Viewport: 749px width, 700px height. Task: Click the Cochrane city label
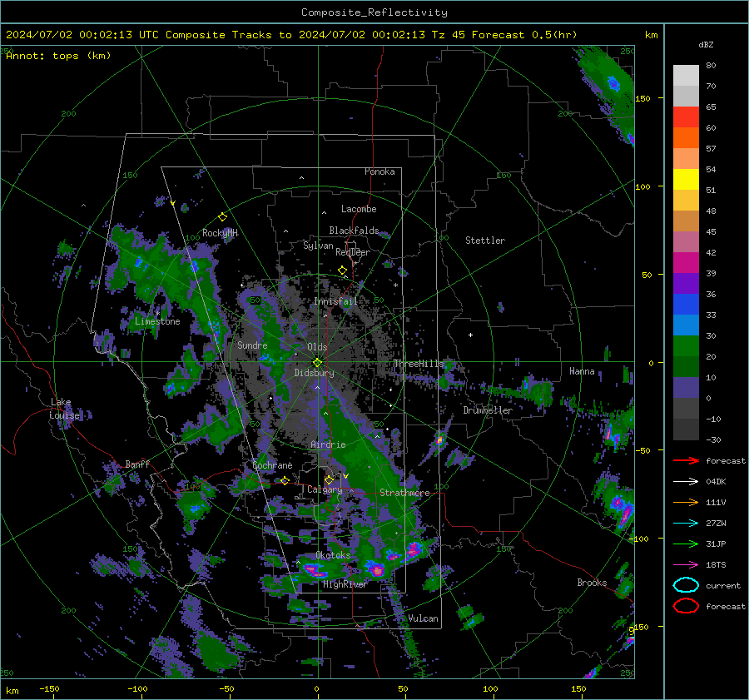click(272, 465)
